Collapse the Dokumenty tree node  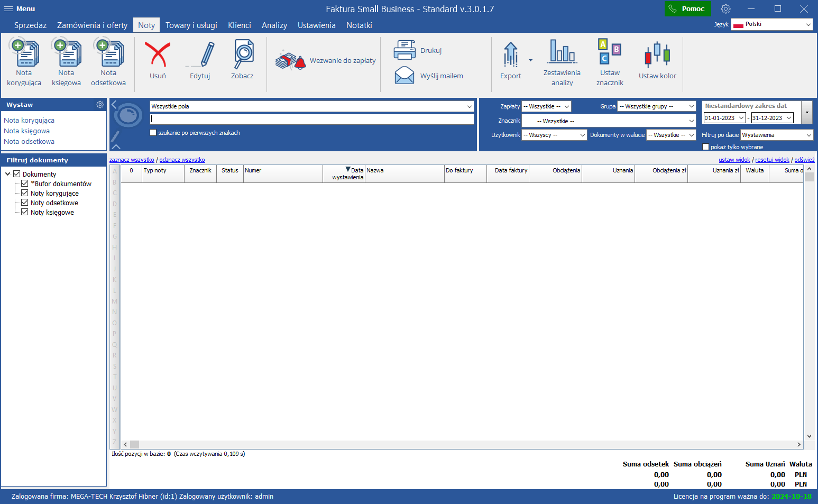[x=8, y=174]
